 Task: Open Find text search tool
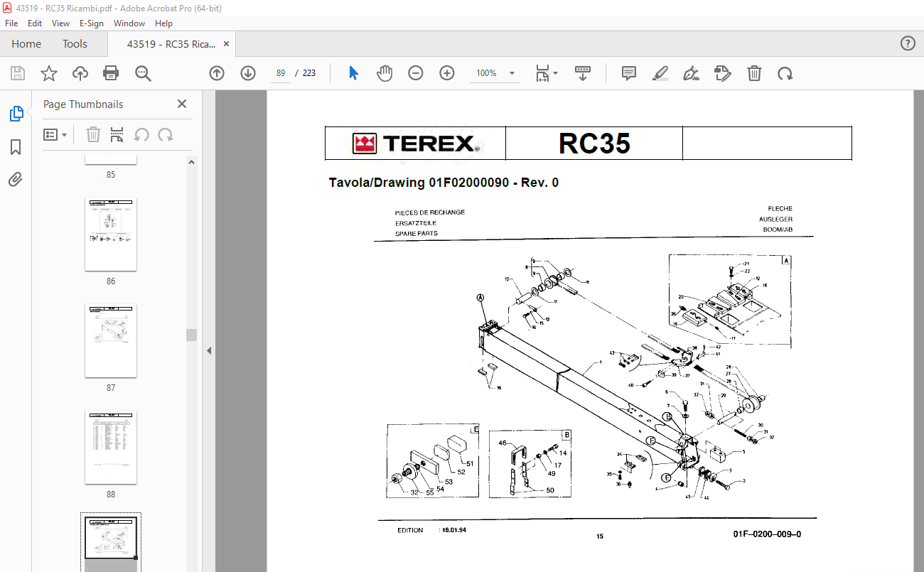pyautogui.click(x=143, y=73)
